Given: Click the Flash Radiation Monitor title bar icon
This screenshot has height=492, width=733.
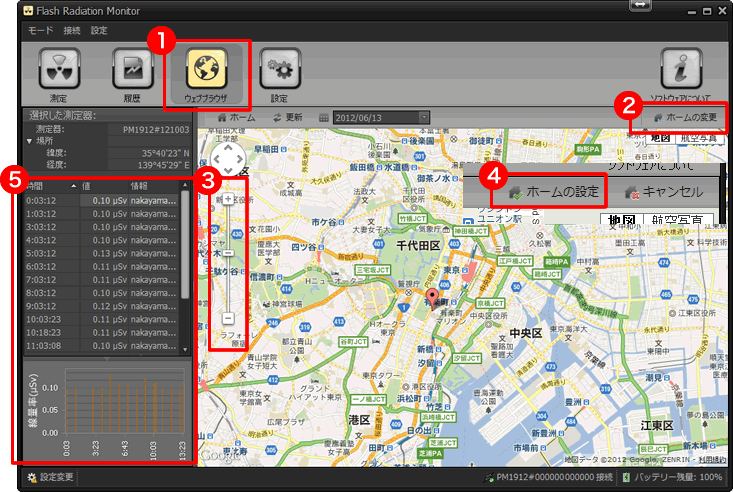Looking at the screenshot, I should tap(29, 11).
